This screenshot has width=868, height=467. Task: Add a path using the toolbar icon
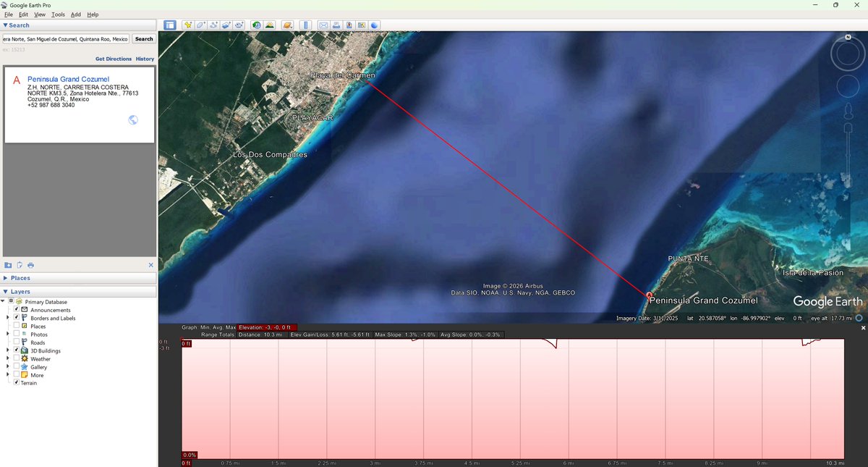pos(214,25)
